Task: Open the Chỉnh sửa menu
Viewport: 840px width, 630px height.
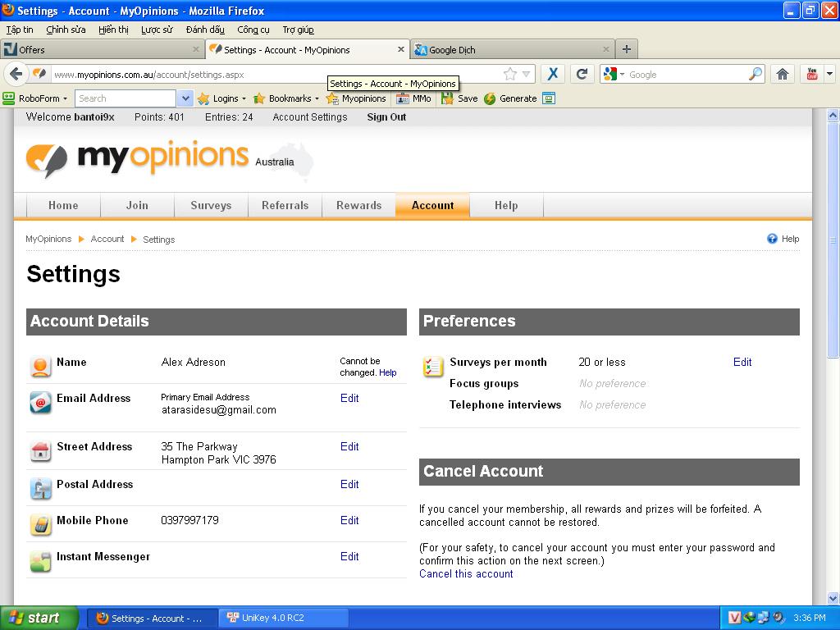Action: pos(66,30)
